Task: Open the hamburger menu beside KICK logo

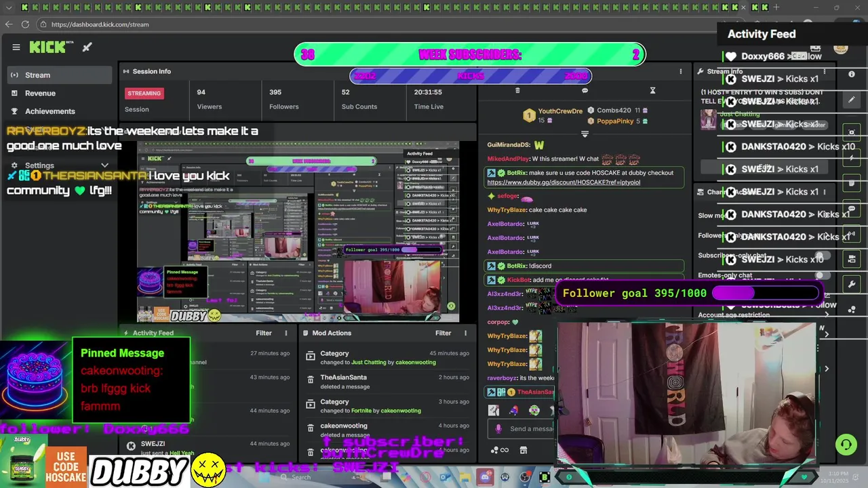Action: pyautogui.click(x=16, y=47)
